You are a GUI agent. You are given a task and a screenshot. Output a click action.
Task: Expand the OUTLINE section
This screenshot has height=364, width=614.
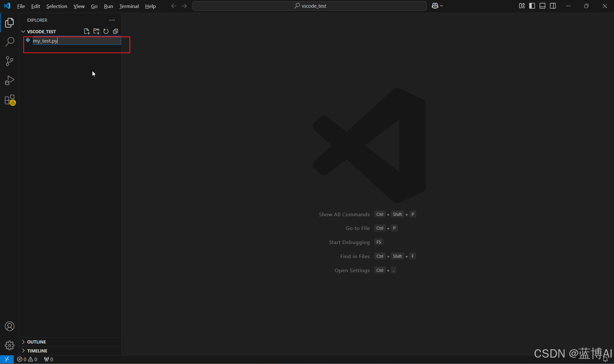coord(36,342)
